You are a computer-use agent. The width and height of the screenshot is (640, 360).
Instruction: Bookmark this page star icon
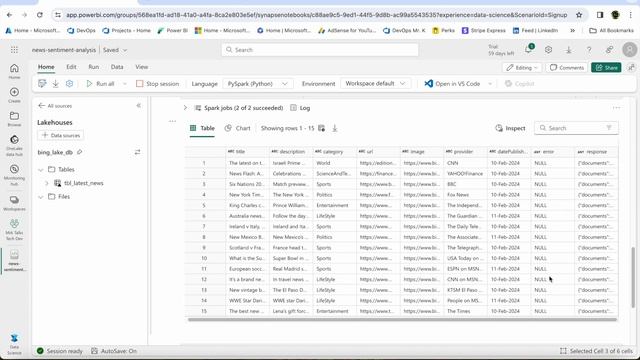pyautogui.click(x=579, y=15)
